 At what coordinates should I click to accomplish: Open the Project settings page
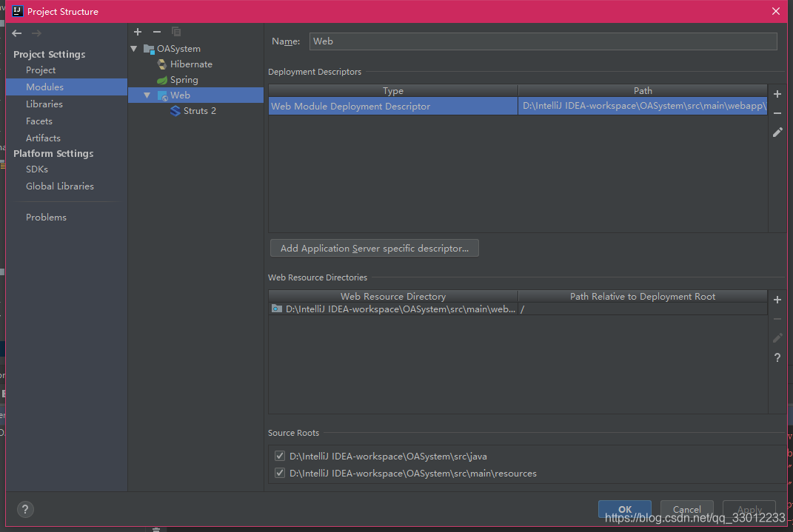pyautogui.click(x=41, y=70)
